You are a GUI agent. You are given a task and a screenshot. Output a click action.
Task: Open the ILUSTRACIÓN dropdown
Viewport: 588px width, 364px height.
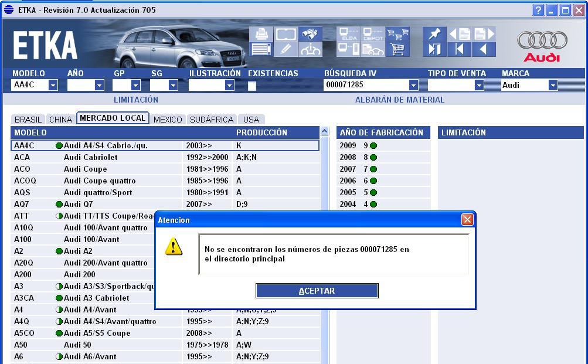(229, 85)
